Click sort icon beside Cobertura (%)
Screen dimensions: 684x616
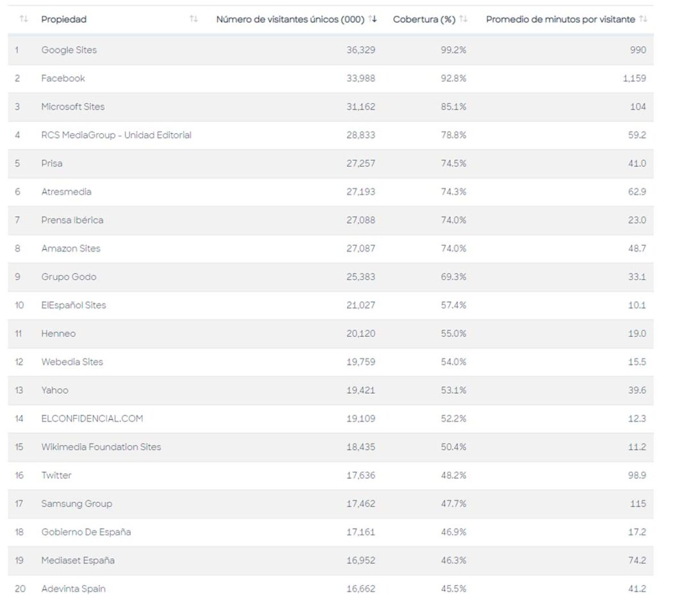click(x=464, y=19)
